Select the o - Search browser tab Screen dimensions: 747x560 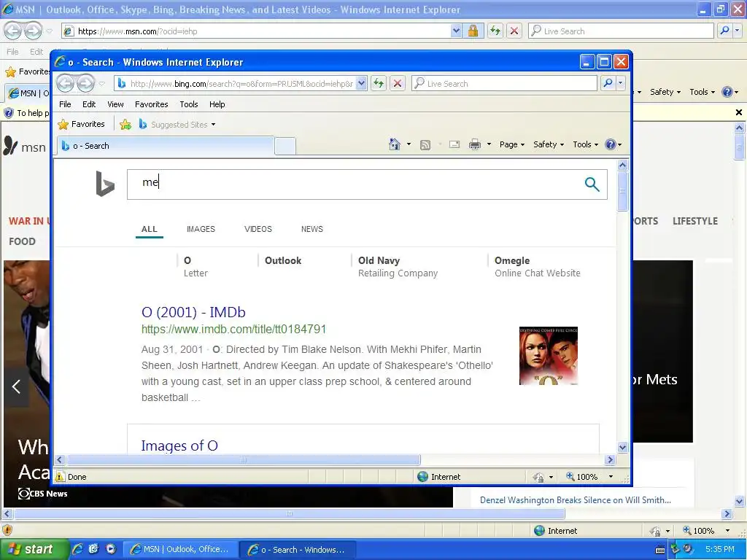coord(166,146)
